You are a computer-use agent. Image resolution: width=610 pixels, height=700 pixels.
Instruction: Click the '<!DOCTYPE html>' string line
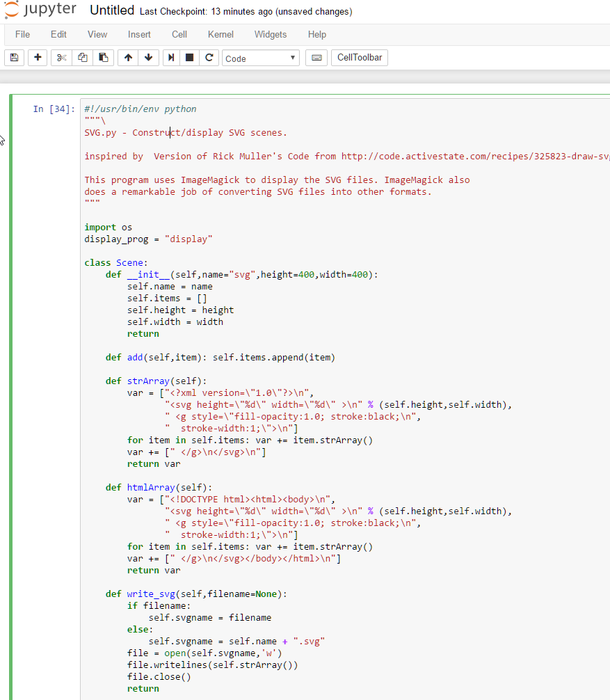click(231, 500)
